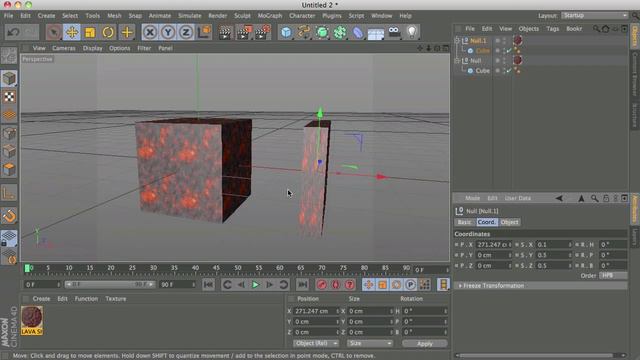Go to start of animation
This screenshot has height=360, width=640.
point(208,284)
